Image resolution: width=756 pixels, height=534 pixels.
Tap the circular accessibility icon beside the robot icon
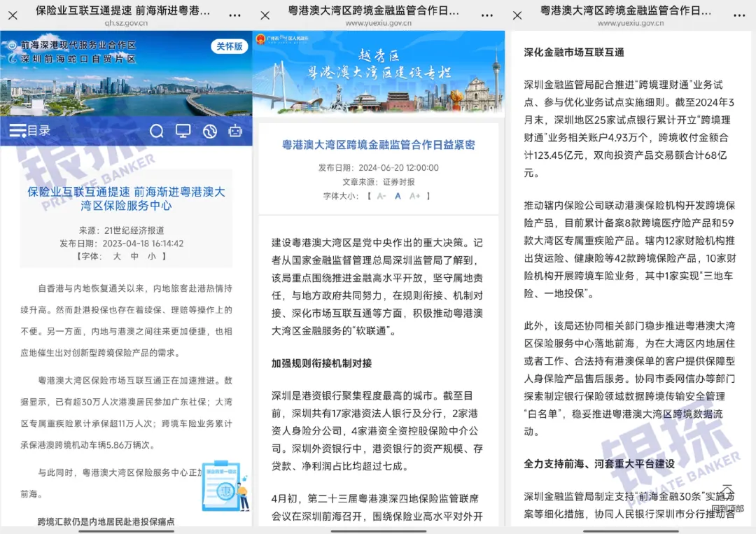coord(210,131)
